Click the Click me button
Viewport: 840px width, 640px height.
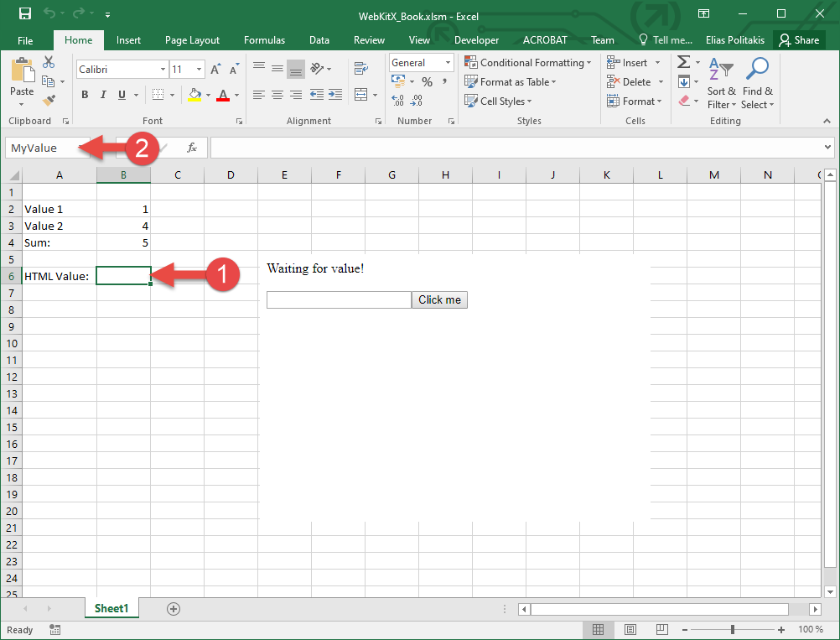(x=439, y=299)
